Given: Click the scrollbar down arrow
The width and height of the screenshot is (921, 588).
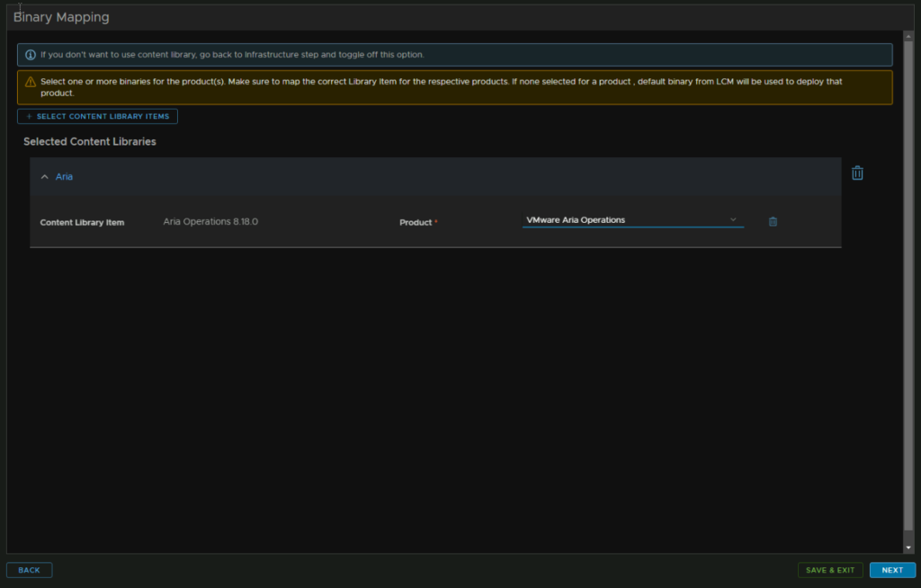Looking at the screenshot, I should click(908, 548).
